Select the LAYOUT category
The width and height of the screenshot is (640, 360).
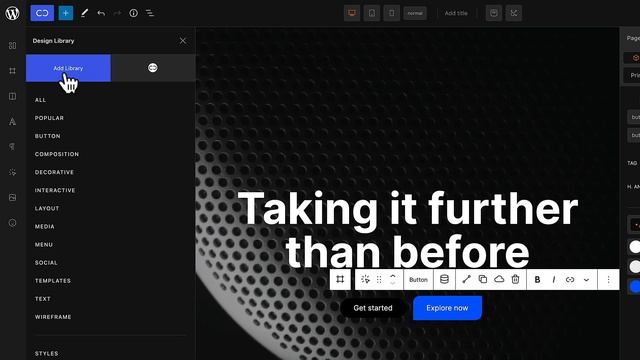[47, 208]
